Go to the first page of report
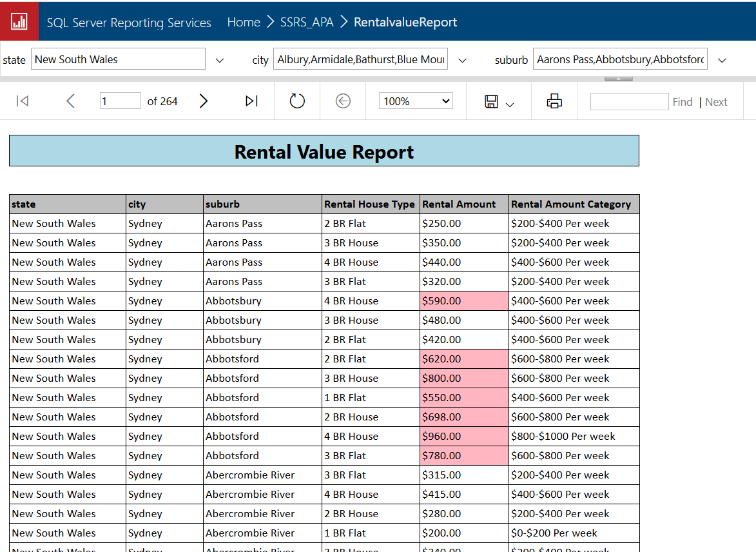Image resolution: width=756 pixels, height=552 pixels. [x=23, y=101]
